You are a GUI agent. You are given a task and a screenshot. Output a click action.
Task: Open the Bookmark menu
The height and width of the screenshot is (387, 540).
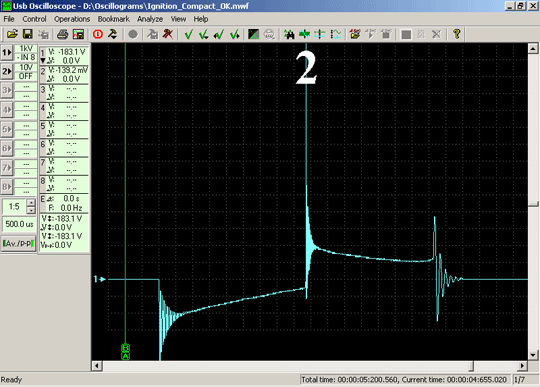click(x=113, y=19)
